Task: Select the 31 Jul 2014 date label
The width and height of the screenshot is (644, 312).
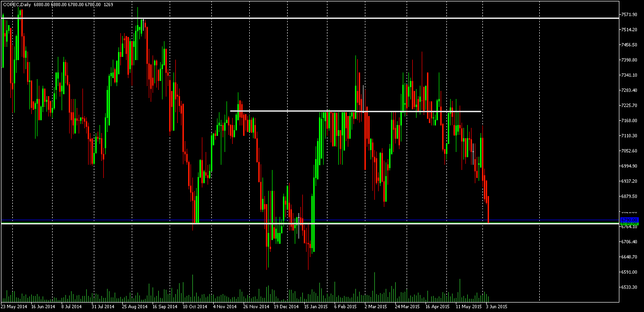Action: 103,307
